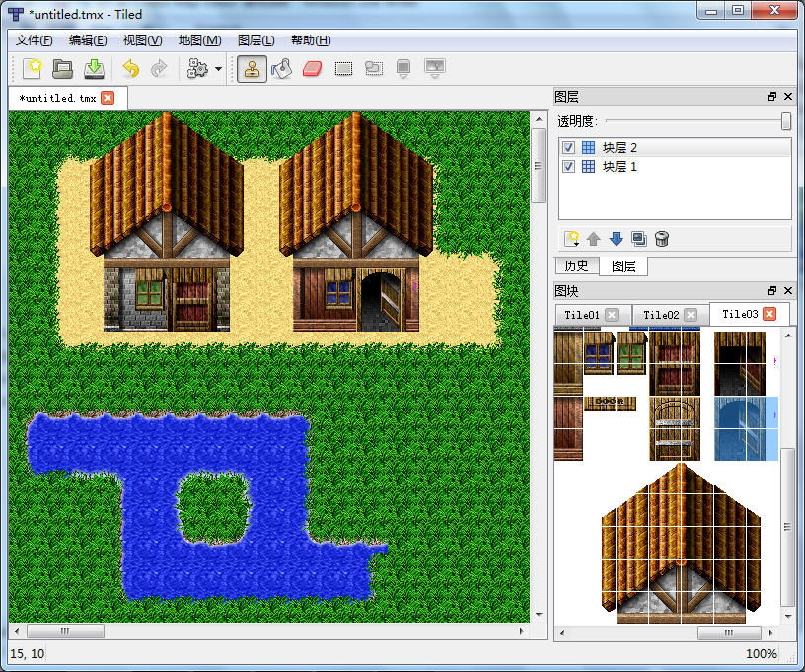
Task: Select the Tile03 tileset tab
Action: tap(740, 314)
